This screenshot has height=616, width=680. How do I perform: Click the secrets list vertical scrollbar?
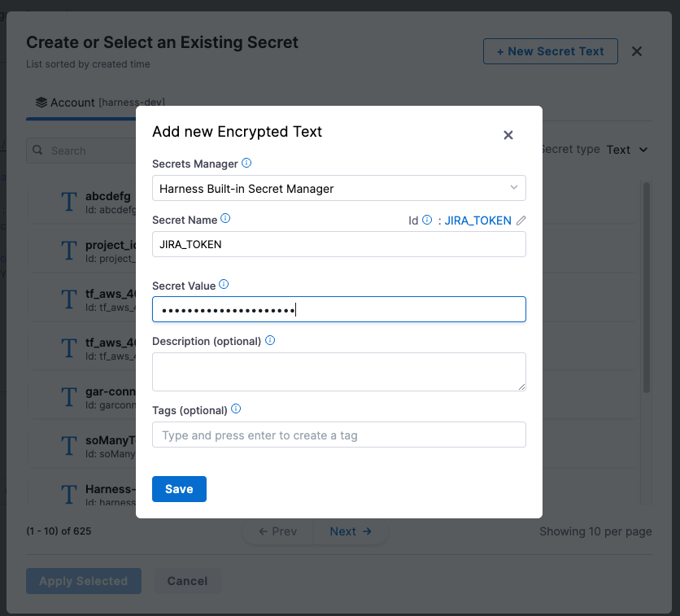pyautogui.click(x=647, y=285)
